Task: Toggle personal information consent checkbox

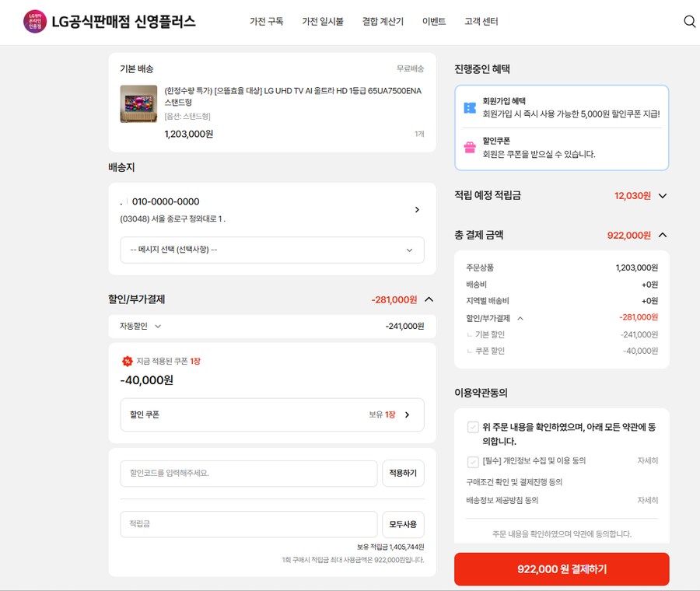Action: coord(473,461)
